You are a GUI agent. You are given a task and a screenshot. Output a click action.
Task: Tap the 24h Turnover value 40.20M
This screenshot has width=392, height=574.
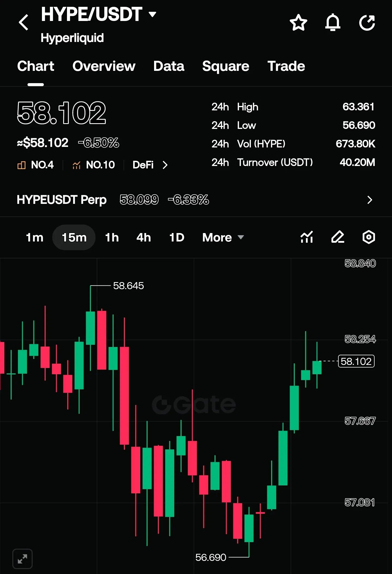click(x=357, y=162)
